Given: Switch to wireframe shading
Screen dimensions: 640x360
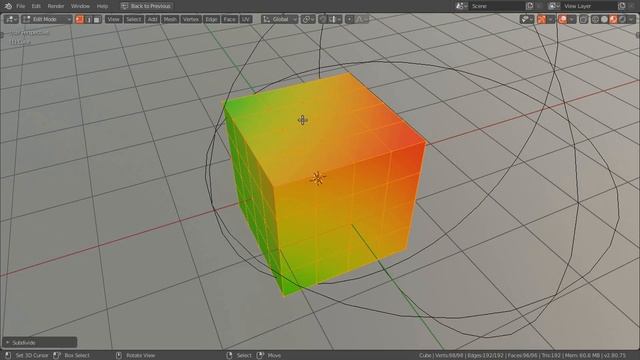Looking at the screenshot, I should coord(596,19).
